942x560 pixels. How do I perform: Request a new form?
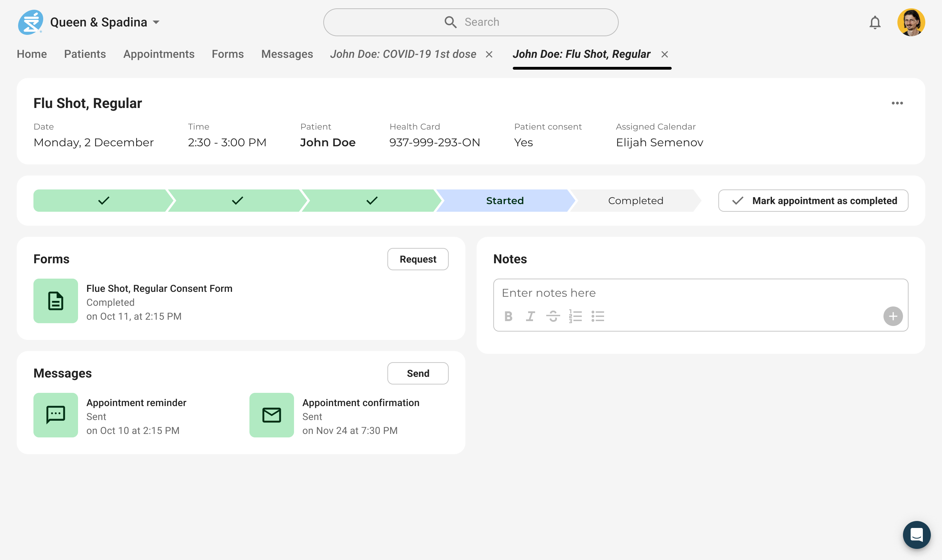click(x=418, y=259)
